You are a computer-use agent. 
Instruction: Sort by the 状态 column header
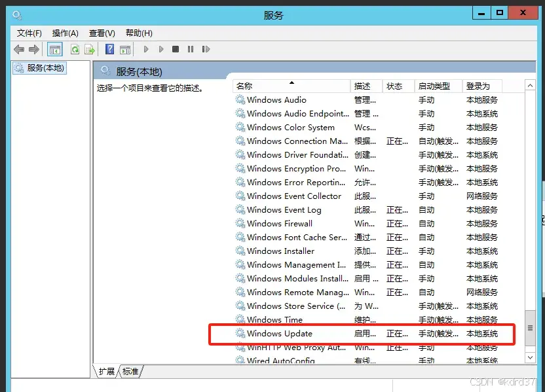tap(398, 86)
